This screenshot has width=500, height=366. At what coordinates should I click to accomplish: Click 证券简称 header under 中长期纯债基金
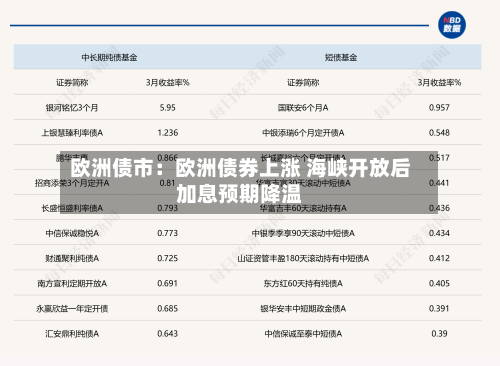tap(72, 82)
